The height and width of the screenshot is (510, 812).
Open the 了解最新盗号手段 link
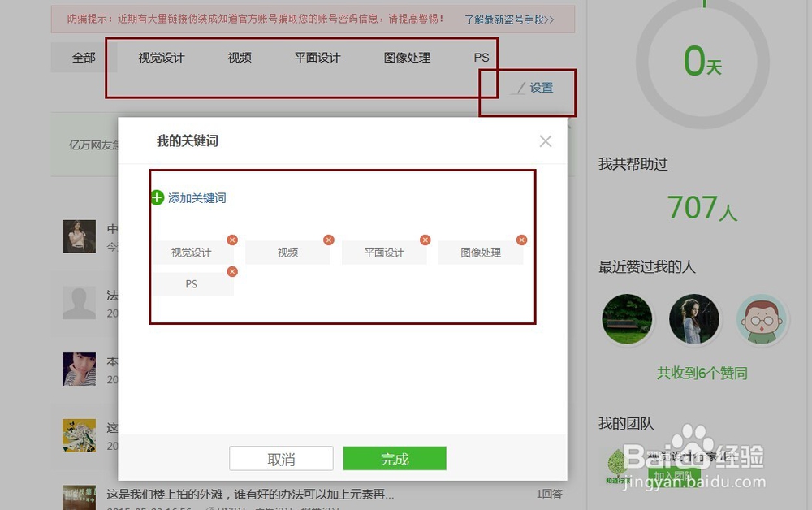click(509, 18)
